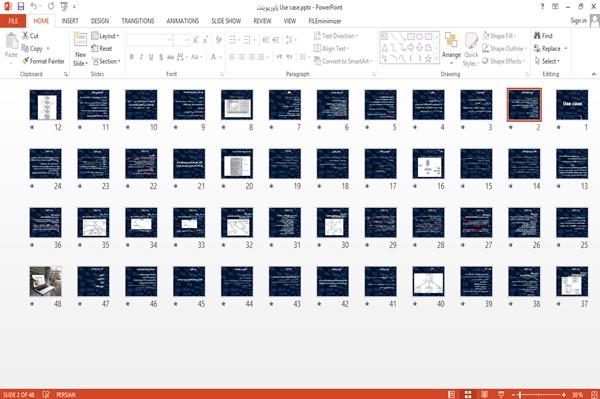Switch to the INSERT tab
The image size is (600, 399).
click(x=70, y=21)
